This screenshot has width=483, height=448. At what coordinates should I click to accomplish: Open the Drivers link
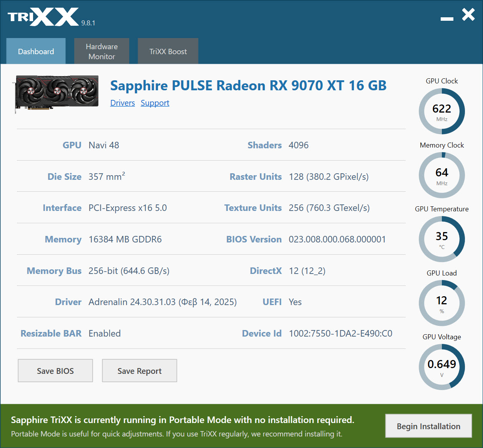123,103
